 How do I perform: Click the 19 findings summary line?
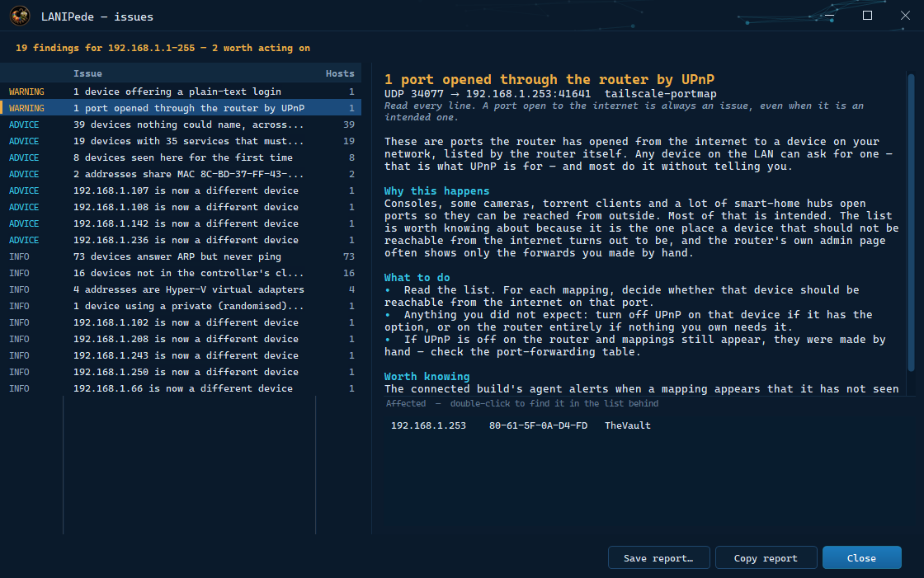[x=163, y=48]
